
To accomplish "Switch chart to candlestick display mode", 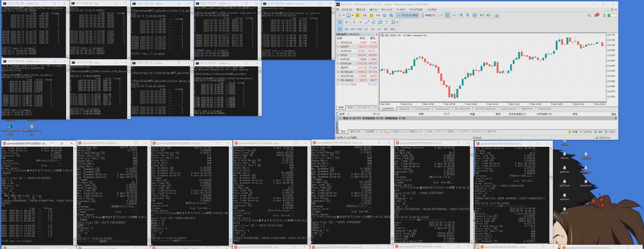I will 447,15.
